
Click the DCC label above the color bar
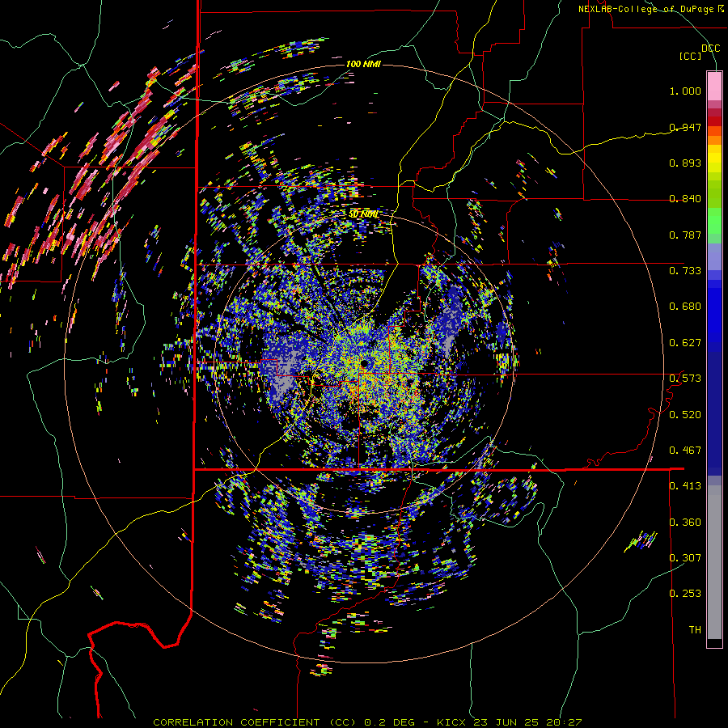[x=710, y=49]
